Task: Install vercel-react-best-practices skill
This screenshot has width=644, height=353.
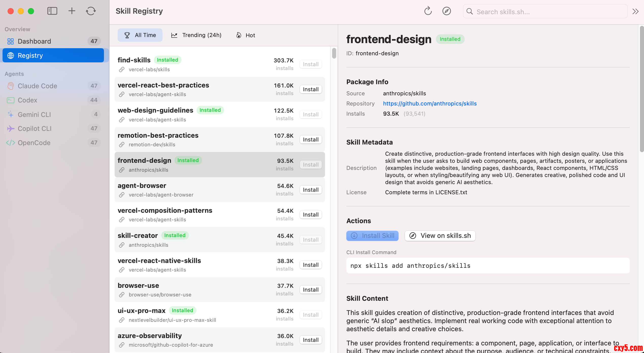Action: pyautogui.click(x=311, y=89)
